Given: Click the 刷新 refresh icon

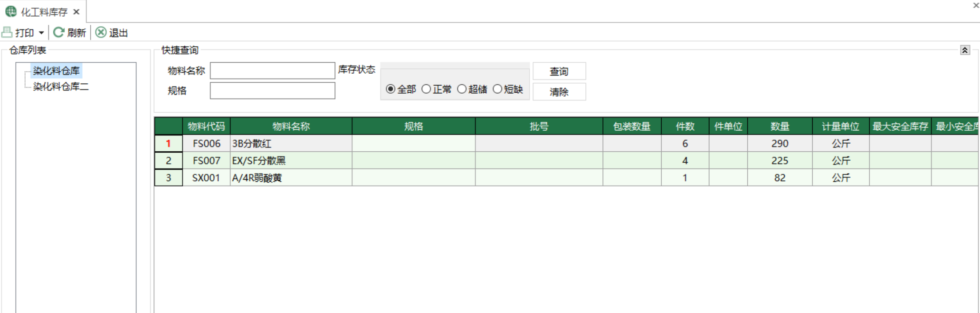Looking at the screenshot, I should tap(58, 32).
